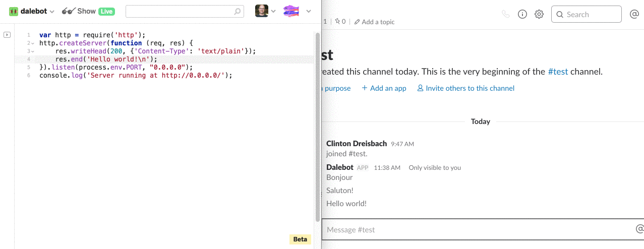Open the user avatar account dropdown
This screenshot has height=249, width=644.
(266, 11)
